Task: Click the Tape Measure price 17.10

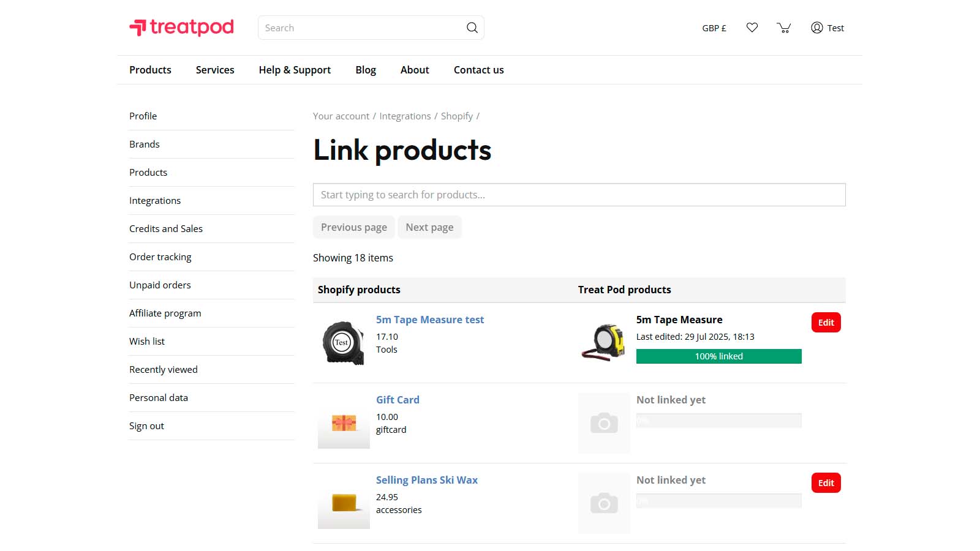Action: [x=387, y=337]
